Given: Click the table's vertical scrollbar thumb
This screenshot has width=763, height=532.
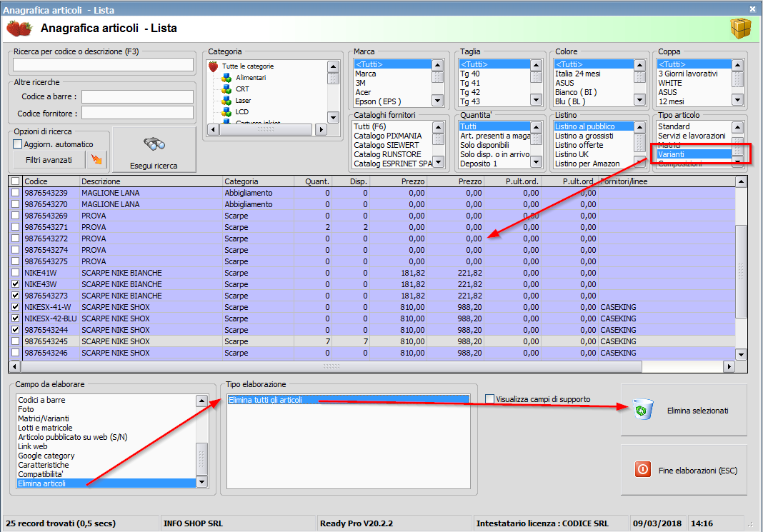Looking at the screenshot, I should (741, 271).
